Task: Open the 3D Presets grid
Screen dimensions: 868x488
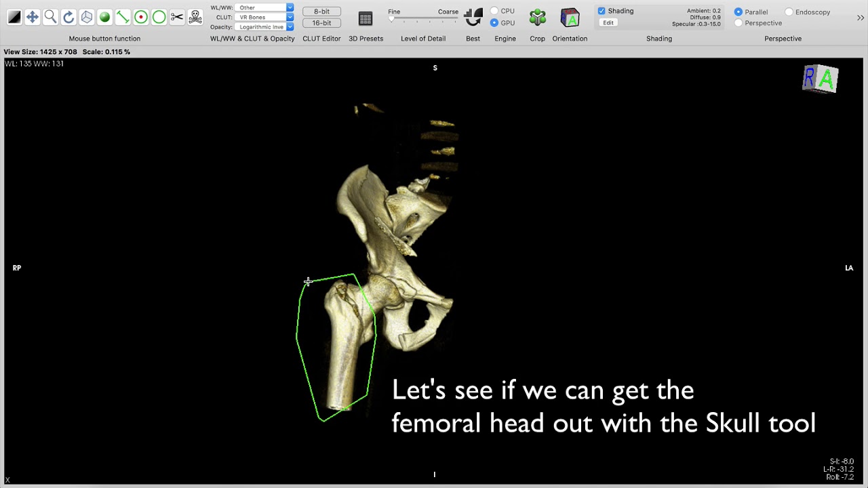Action: 366,19
